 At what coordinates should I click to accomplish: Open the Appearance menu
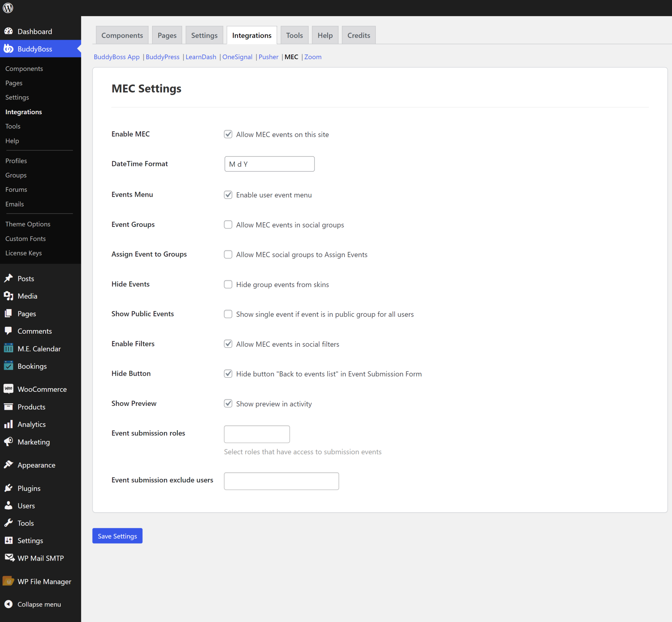(36, 465)
